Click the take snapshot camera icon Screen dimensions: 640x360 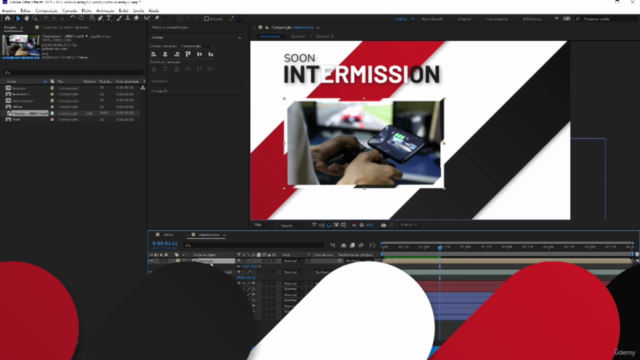click(x=384, y=225)
